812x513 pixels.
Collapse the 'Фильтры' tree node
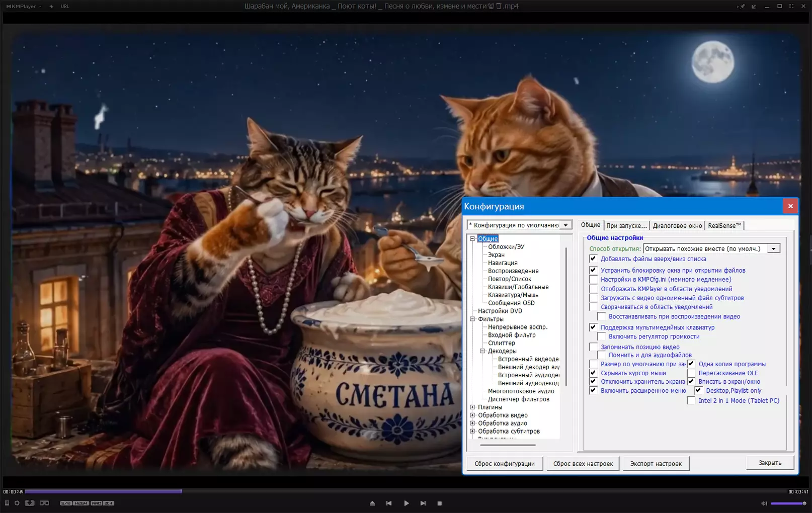(x=472, y=319)
